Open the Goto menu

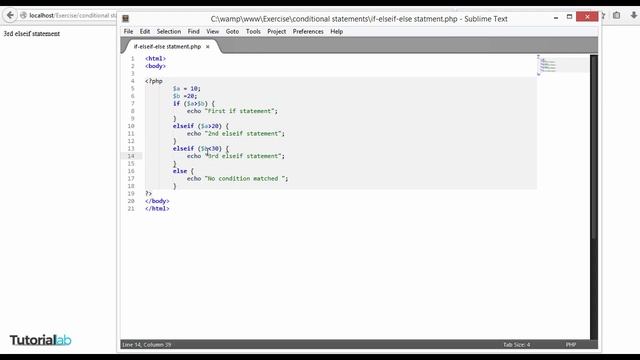click(232, 31)
